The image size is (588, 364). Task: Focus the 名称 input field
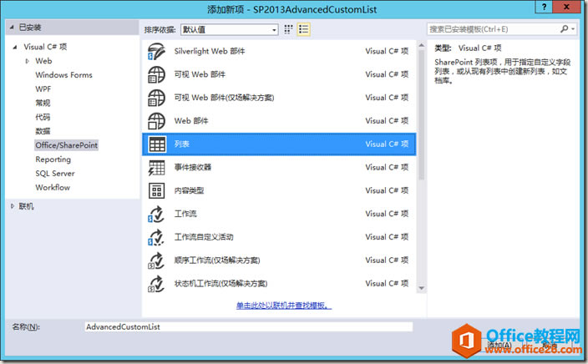point(249,327)
